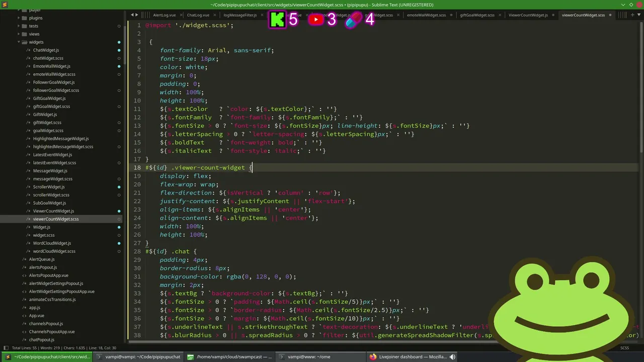This screenshot has height=362, width=644.
Task: Select the viewerCountWidget.scss tab
Action: 583,15
